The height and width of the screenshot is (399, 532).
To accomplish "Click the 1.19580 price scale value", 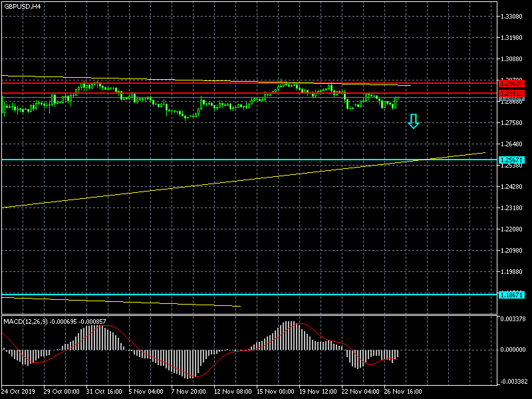I will (513, 272).
